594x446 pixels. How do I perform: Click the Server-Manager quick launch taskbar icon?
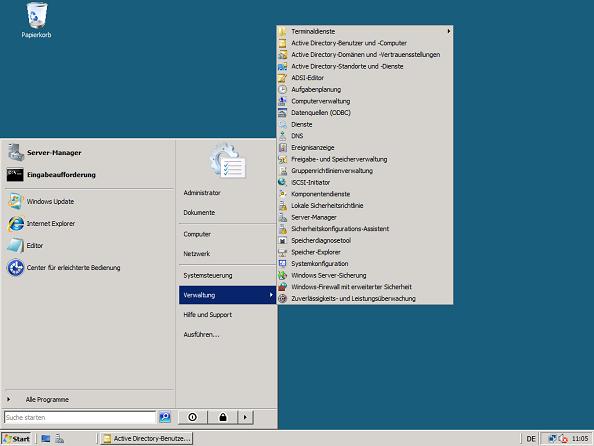[59, 439]
